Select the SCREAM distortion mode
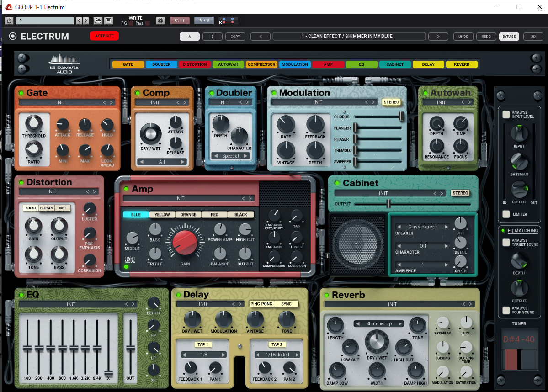Image resolution: width=548 pixels, height=392 pixels. coord(47,208)
